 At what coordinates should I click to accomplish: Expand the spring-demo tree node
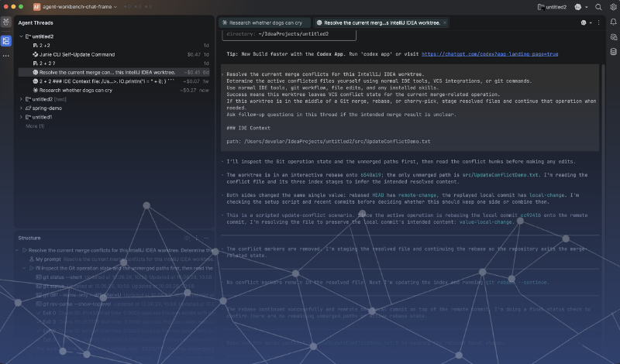click(x=22, y=108)
